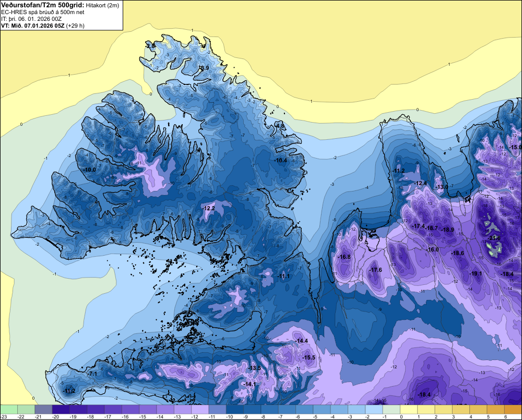Image resolution: width=522 pixels, height=420 pixels.
Task: Select the orange legend swatch starting at 6
Action: (x=513, y=409)
